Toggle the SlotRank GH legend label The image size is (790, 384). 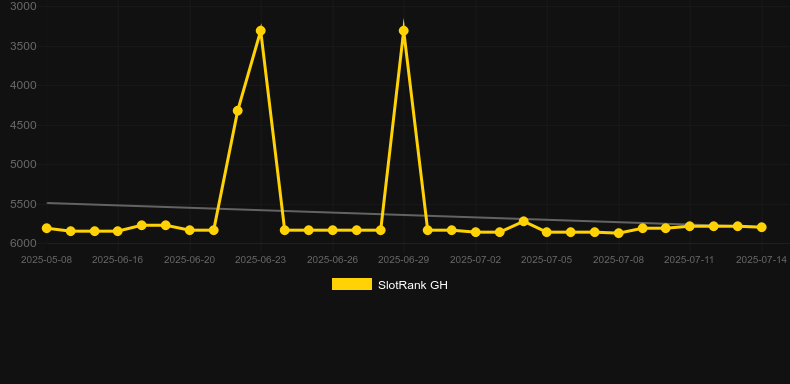413,285
